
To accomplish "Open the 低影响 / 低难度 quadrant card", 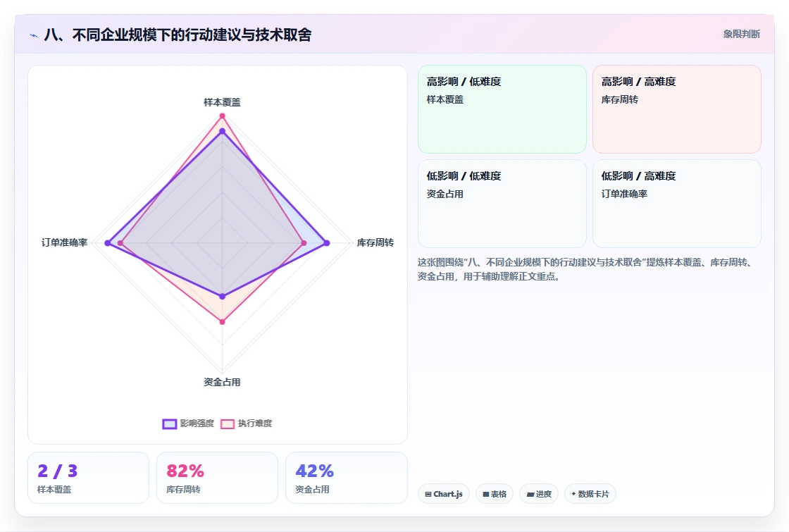I will pyautogui.click(x=502, y=204).
